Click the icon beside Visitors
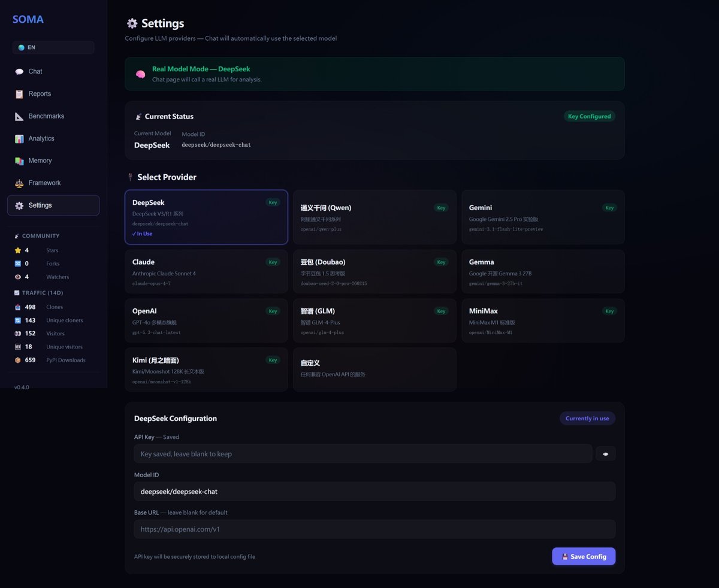Viewport: 719px width, 588px height. (17, 334)
